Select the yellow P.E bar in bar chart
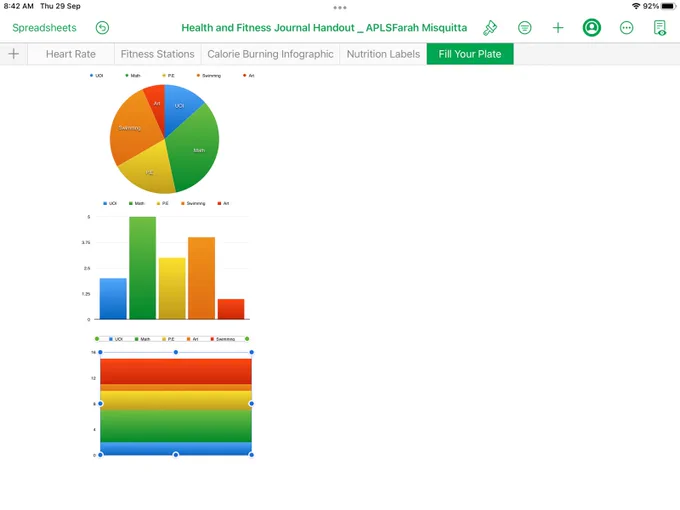The image size is (680, 510). pyautogui.click(x=172, y=288)
